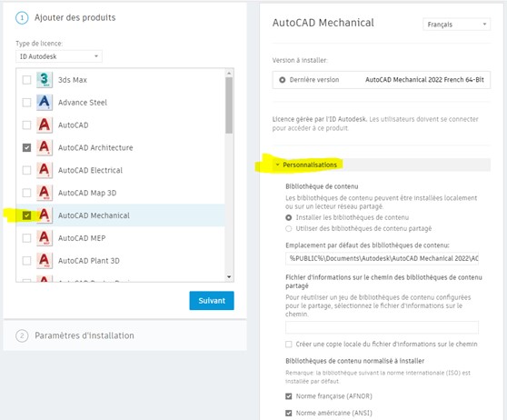Select the 'Dernière version' radio option
Image resolution: width=507 pixels, height=420 pixels.
click(x=283, y=80)
